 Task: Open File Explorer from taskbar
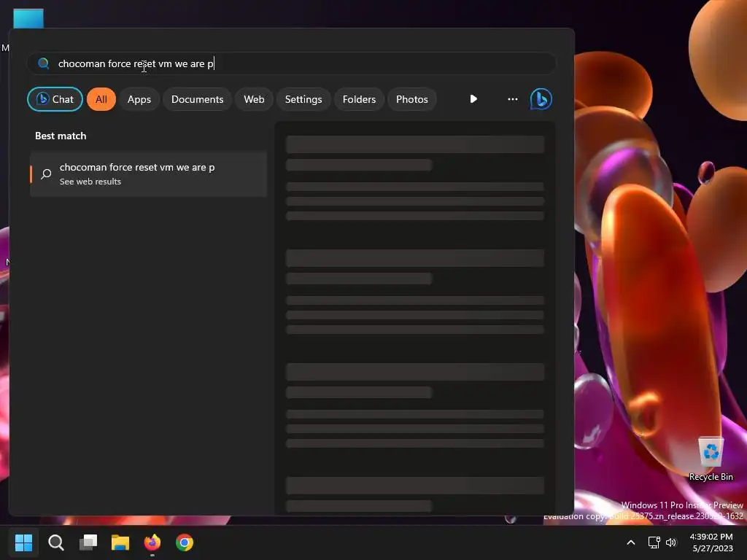point(120,542)
